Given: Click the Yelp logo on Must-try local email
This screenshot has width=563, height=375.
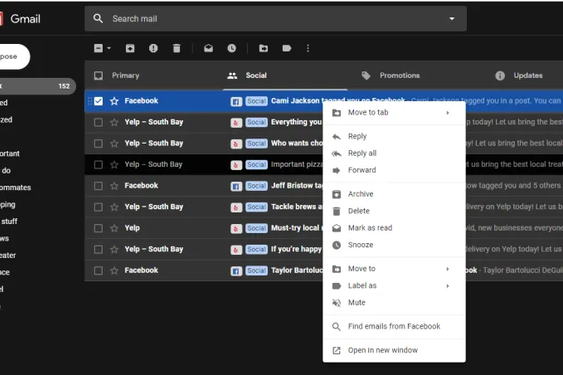Looking at the screenshot, I should click(236, 228).
